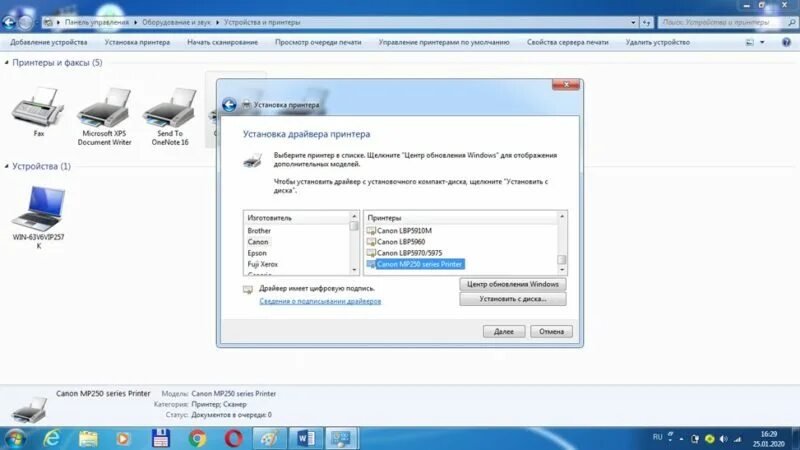This screenshot has width=800, height=450.
Task: Click Canon MP250 printer icon in details pane
Action: pyautogui.click(x=29, y=408)
